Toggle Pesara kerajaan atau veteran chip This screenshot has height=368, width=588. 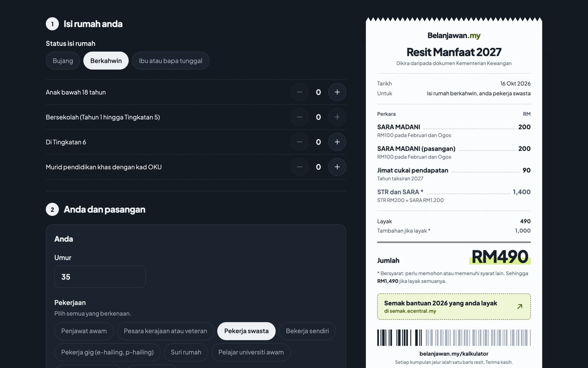[165, 331]
